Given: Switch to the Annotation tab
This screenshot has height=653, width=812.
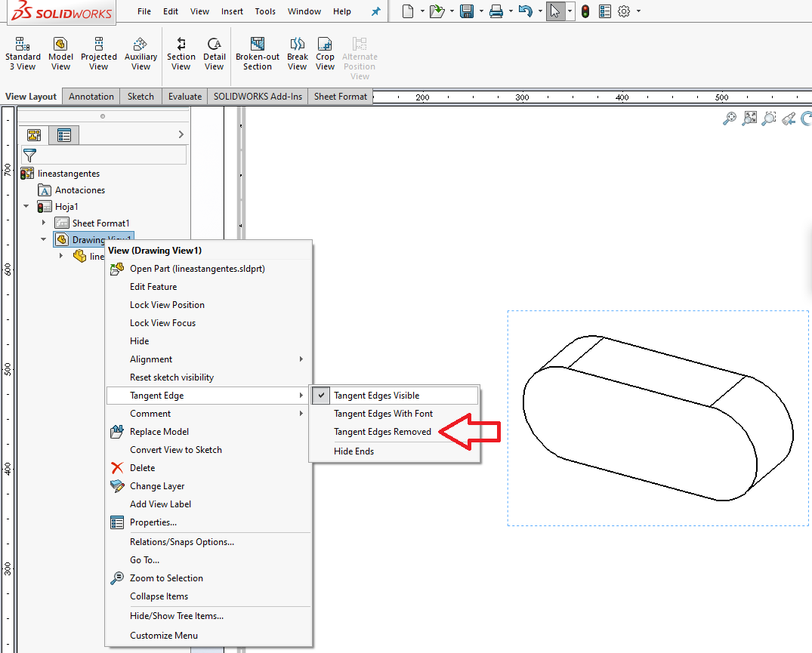Looking at the screenshot, I should tap(91, 96).
